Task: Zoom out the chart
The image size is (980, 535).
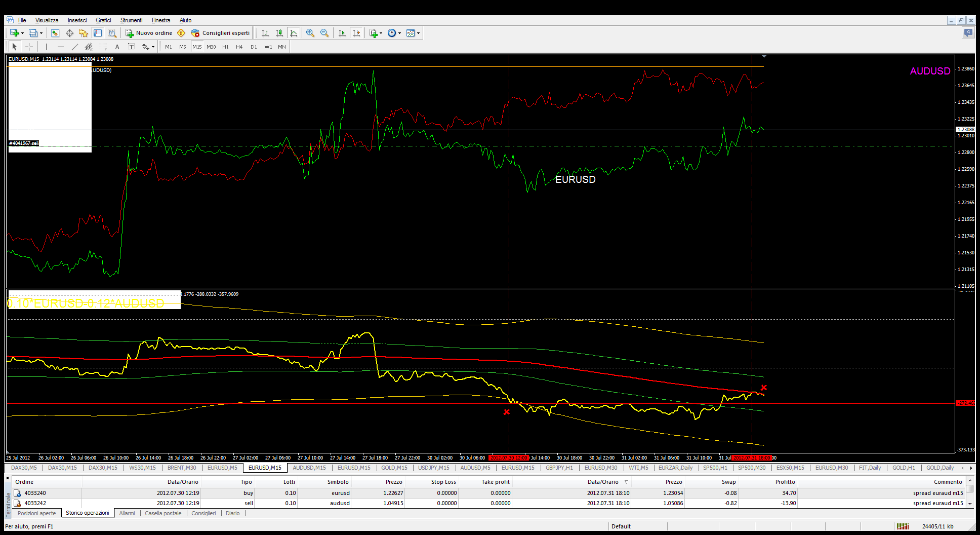Action: click(324, 33)
